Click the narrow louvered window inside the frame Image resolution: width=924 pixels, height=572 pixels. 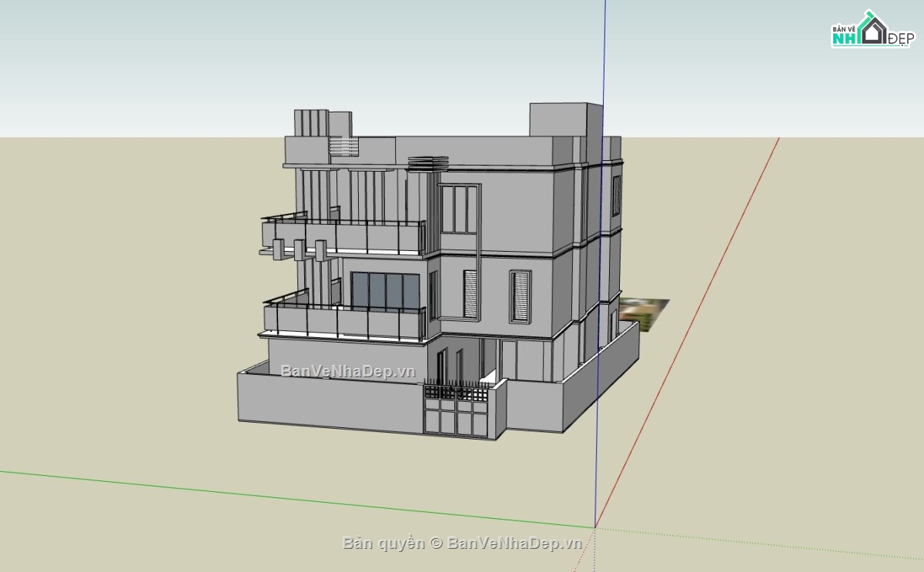click(x=470, y=294)
